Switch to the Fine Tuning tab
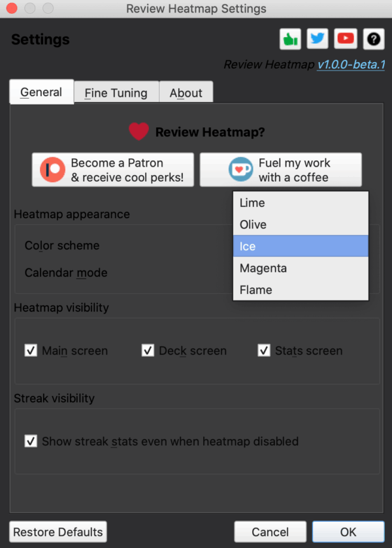 (116, 93)
